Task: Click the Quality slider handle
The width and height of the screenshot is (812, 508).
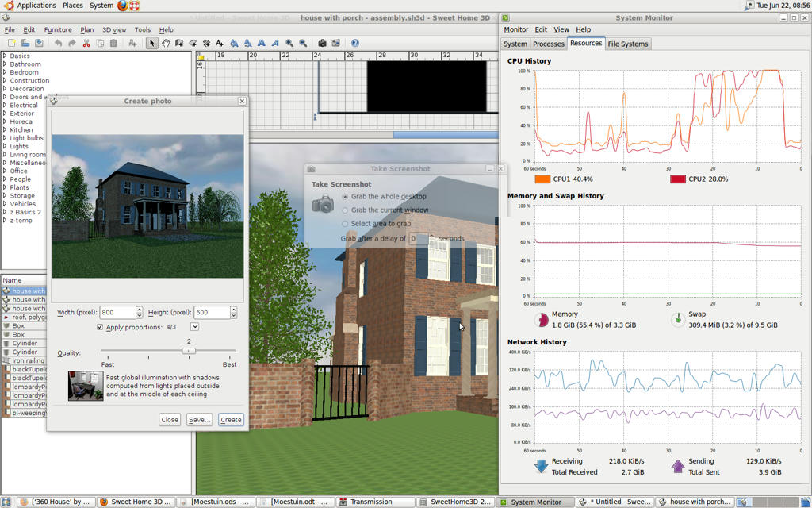Action: [x=189, y=351]
